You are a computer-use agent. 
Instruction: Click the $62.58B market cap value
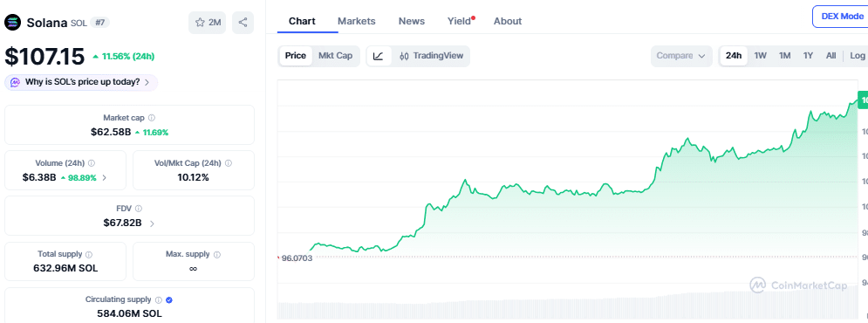pos(111,133)
